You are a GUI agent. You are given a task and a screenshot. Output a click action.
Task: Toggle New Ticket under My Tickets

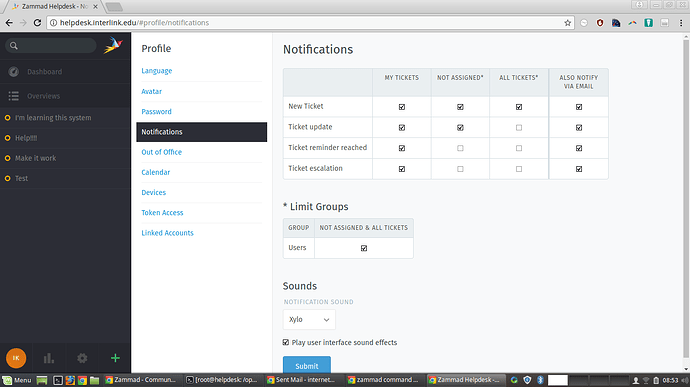pyautogui.click(x=402, y=107)
